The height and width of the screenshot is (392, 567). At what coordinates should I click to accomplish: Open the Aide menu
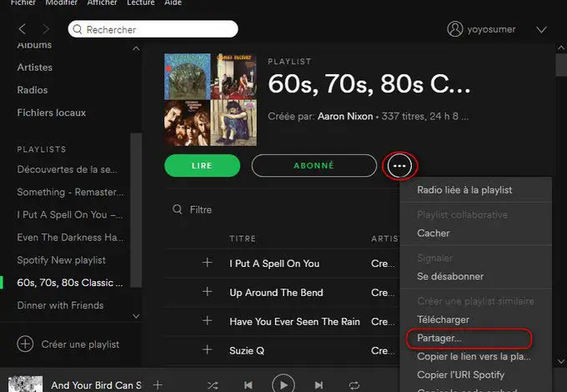173,3
